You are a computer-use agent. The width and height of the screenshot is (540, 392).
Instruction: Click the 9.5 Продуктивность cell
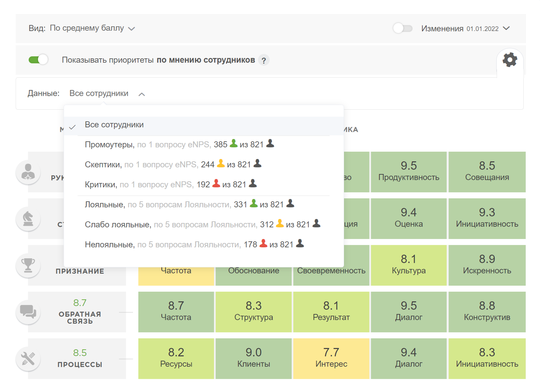(x=408, y=172)
